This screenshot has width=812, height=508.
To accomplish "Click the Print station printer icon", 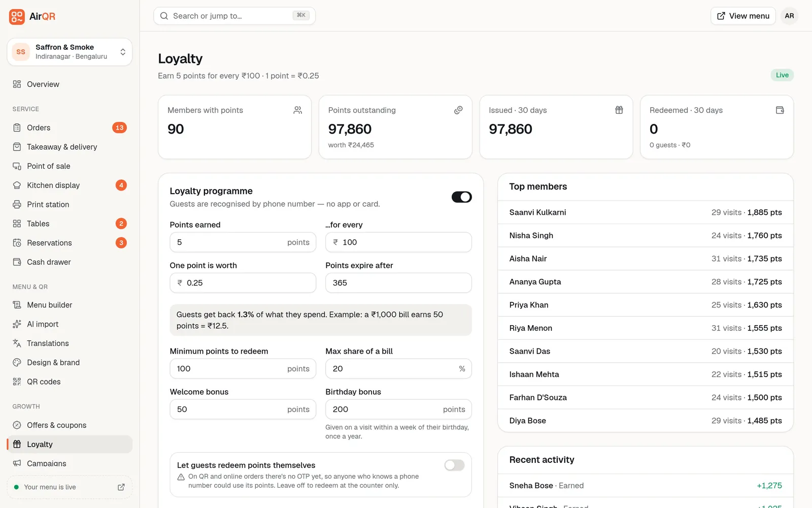I will pyautogui.click(x=17, y=205).
